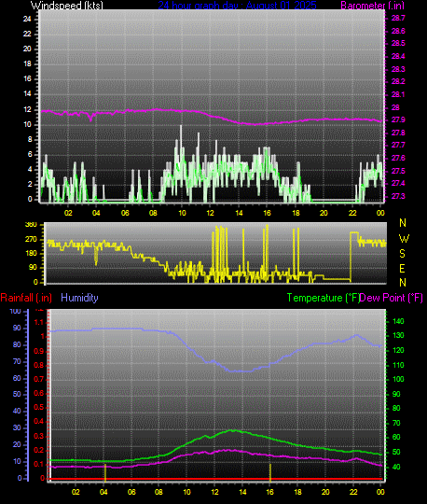Click the S wind direction label
This screenshot has width=427, height=504.
pyautogui.click(x=402, y=254)
